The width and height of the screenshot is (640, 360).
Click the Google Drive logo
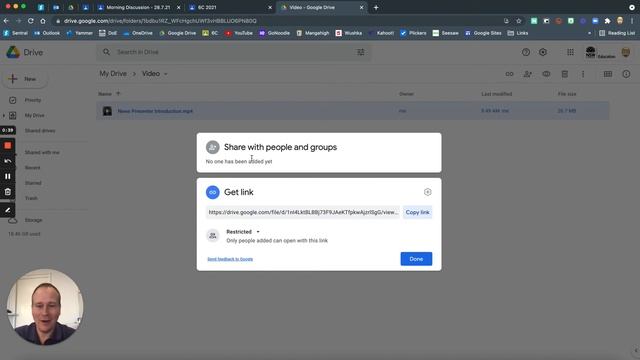point(13,52)
